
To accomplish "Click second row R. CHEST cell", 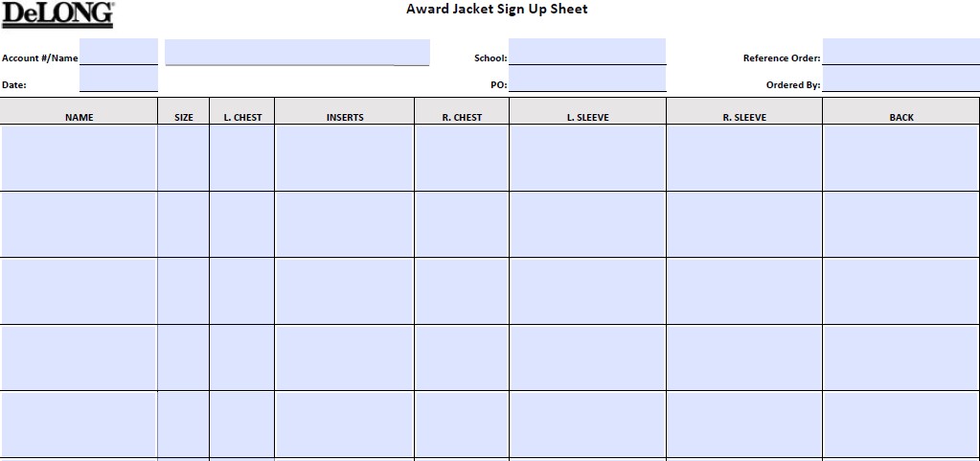I will 462,224.
